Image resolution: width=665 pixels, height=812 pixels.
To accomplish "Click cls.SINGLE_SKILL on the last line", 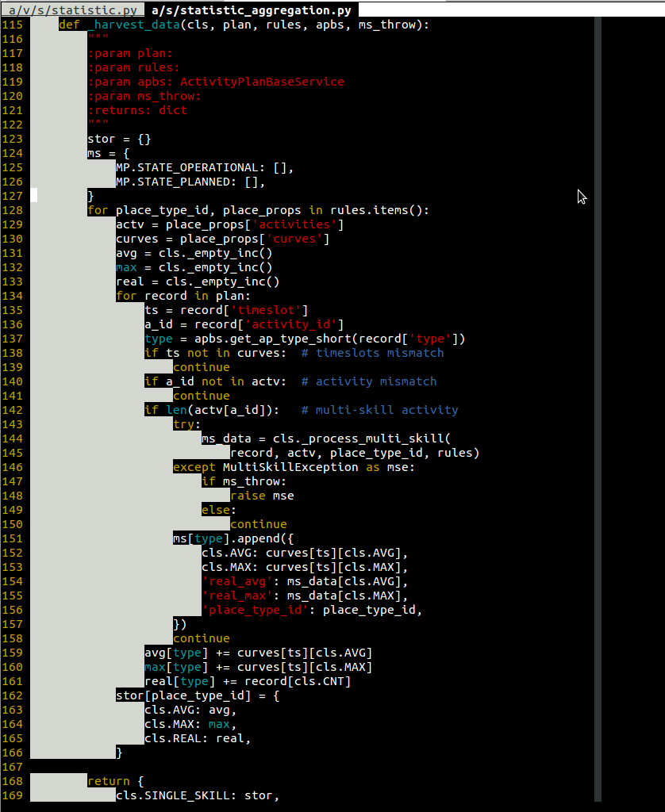I will (x=171, y=795).
